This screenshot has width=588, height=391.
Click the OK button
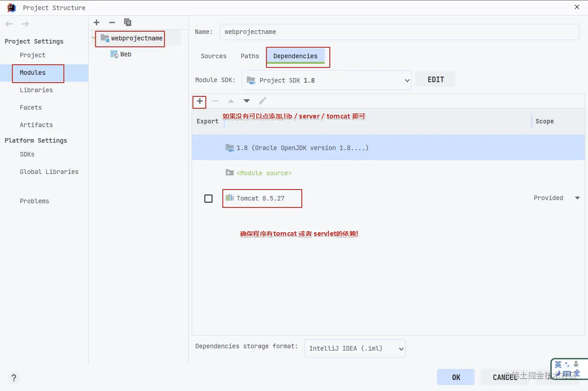pyautogui.click(x=456, y=377)
